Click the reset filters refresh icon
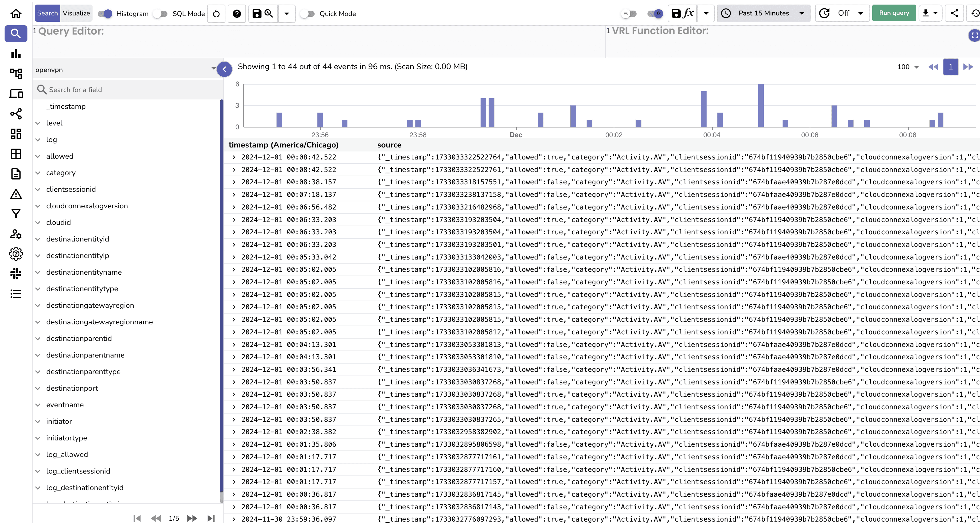980x523 pixels. point(216,14)
